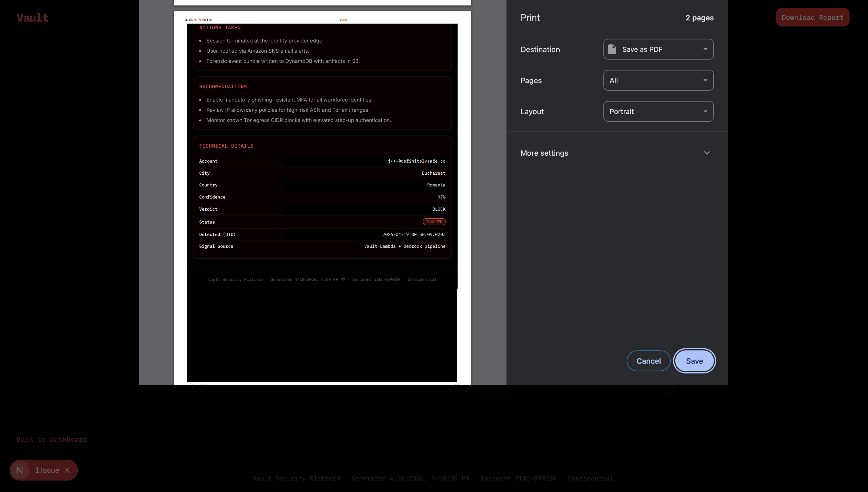868x492 pixels.
Task: Open the Destination dropdown
Action: [x=658, y=49]
